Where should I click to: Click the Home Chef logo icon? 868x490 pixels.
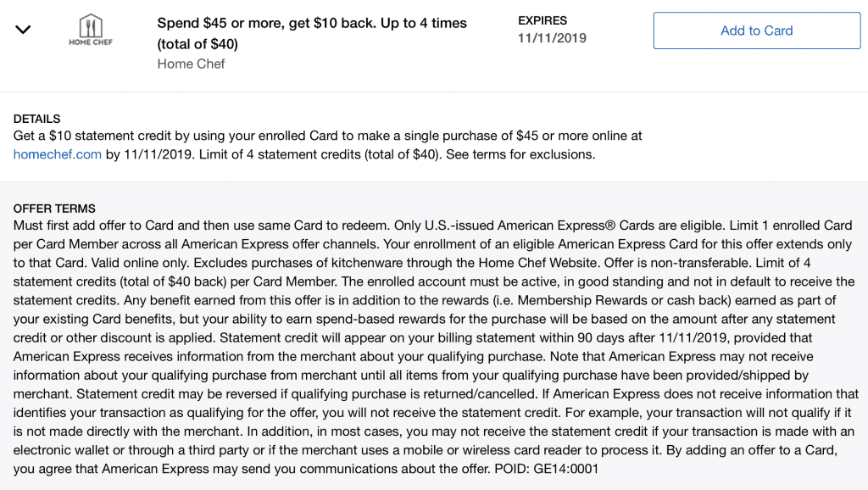point(90,31)
